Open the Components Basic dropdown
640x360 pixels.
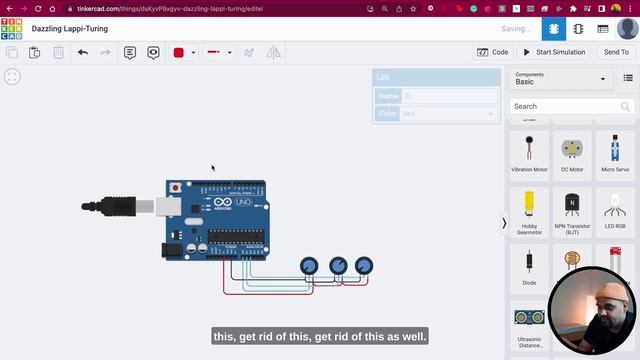pyautogui.click(x=560, y=78)
